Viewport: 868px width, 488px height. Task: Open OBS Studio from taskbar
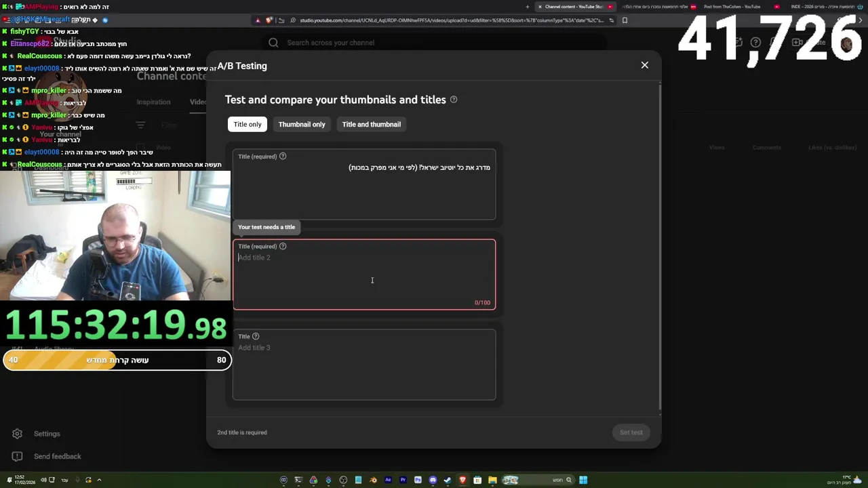343,480
